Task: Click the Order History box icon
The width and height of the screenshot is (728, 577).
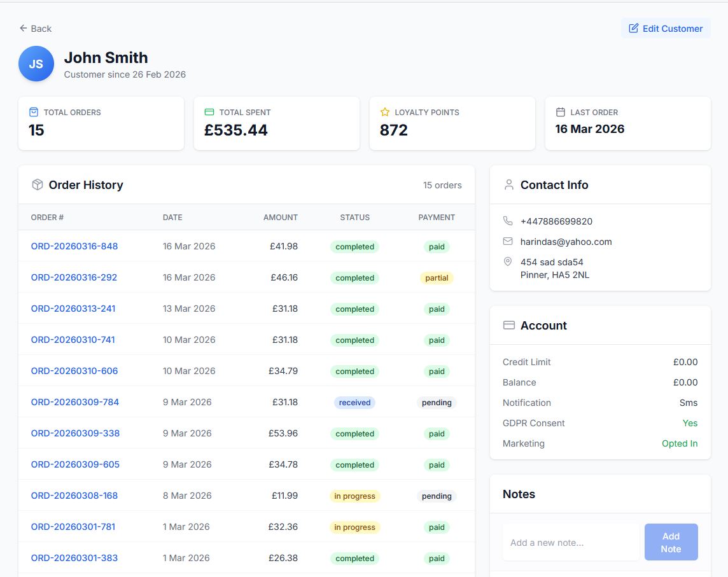Action: tap(37, 184)
